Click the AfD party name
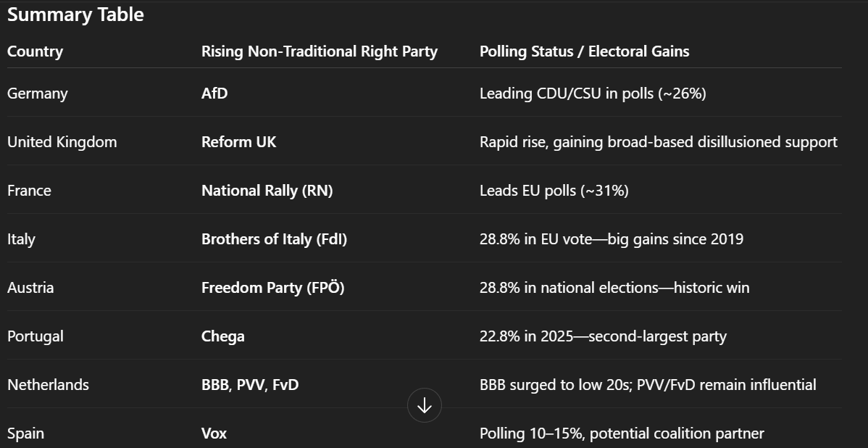This screenshot has width=868, height=448. point(214,94)
